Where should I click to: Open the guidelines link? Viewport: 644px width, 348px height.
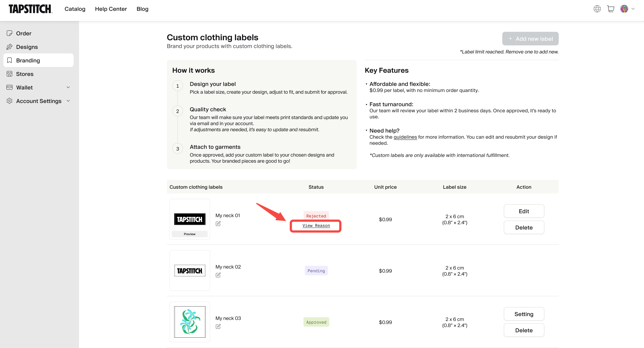pyautogui.click(x=405, y=137)
